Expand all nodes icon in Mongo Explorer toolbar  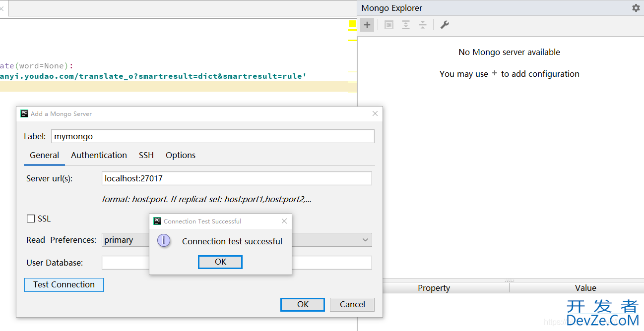pos(406,25)
